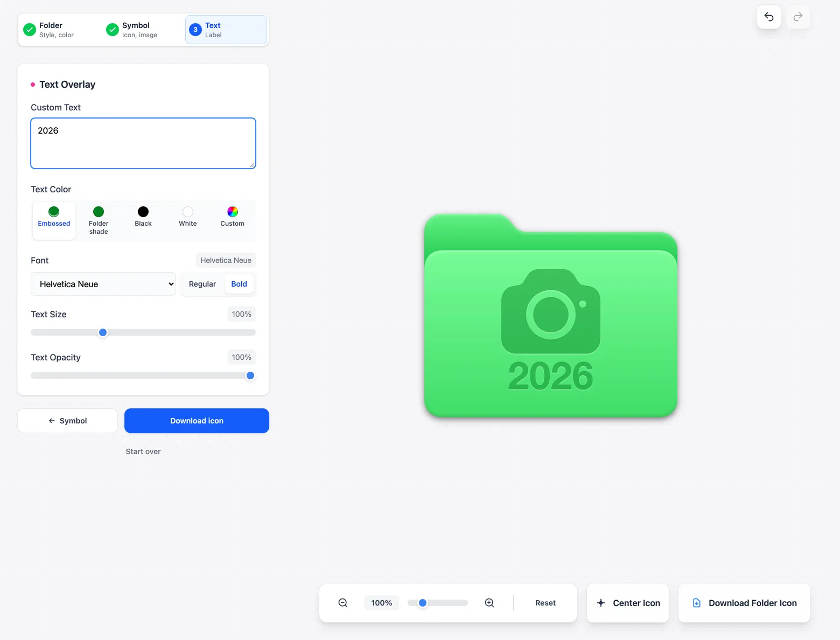Viewport: 840px width, 640px height.
Task: Click the Reset zoom button
Action: click(x=545, y=603)
